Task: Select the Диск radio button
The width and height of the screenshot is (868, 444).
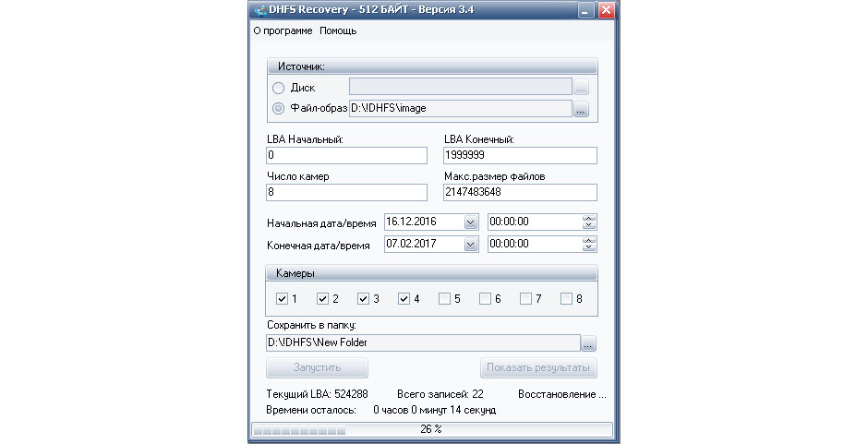Action: tap(279, 88)
